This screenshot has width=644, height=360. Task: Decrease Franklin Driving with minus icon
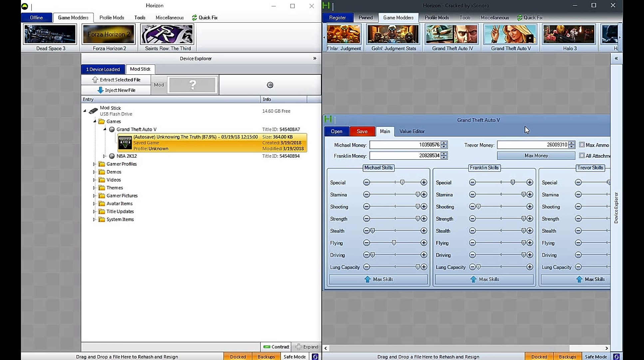tap(473, 255)
